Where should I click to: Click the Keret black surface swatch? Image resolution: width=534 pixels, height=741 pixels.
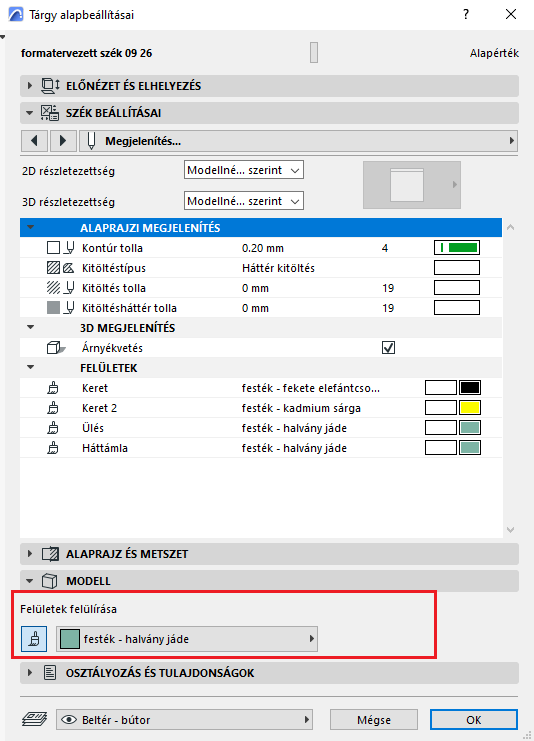pos(470,388)
